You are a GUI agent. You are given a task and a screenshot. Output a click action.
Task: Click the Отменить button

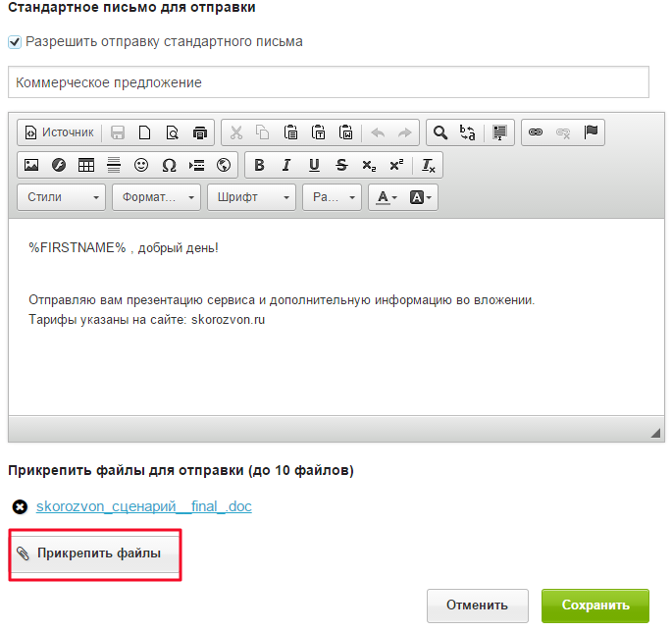coord(478,605)
